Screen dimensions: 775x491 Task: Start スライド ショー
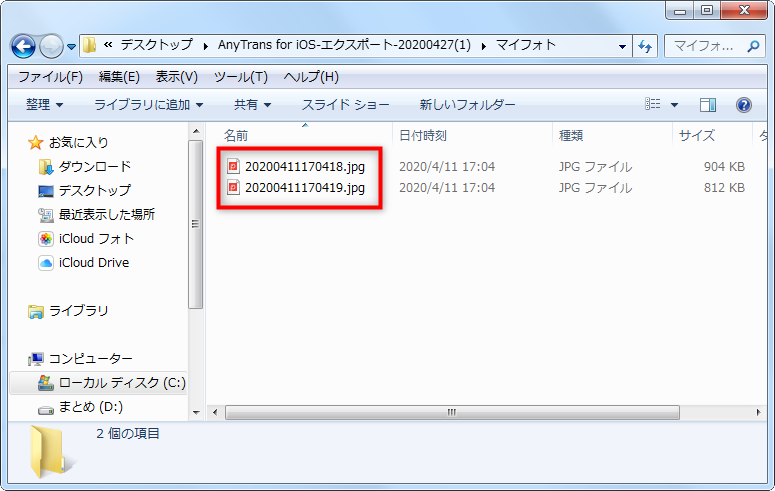tap(345, 105)
